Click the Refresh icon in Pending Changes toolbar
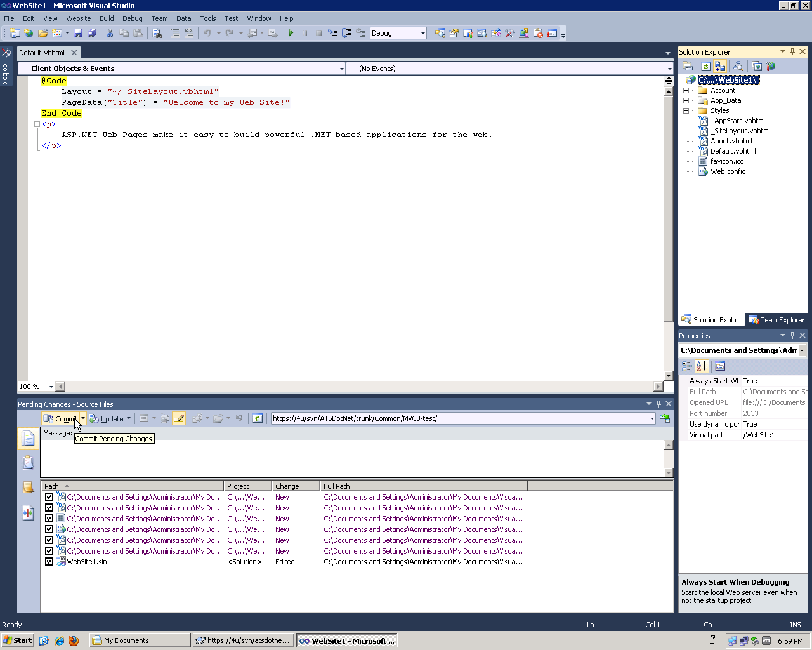812x650 pixels. (x=257, y=418)
